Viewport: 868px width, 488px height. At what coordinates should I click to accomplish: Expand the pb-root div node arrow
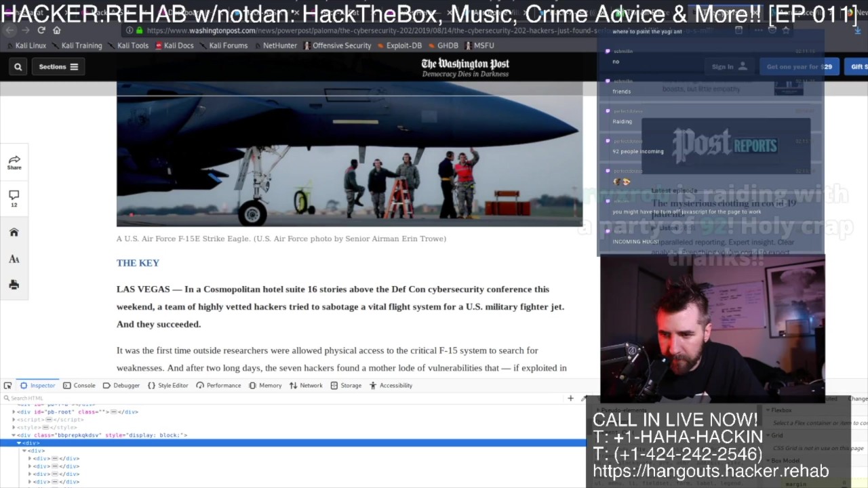(14, 412)
